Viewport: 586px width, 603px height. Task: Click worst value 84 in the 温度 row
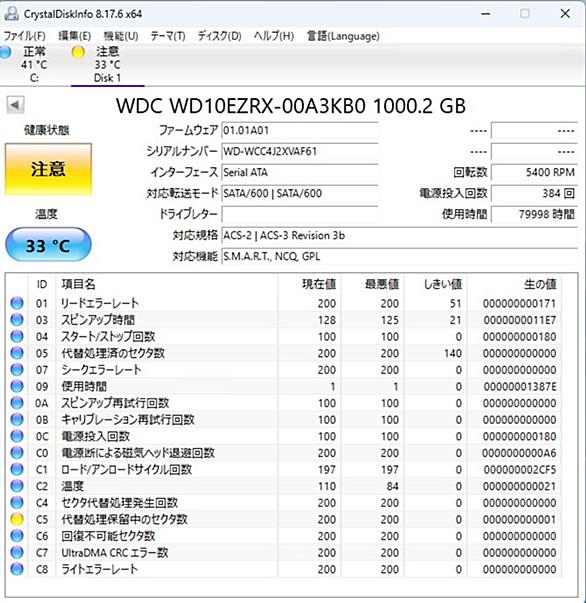[392, 486]
